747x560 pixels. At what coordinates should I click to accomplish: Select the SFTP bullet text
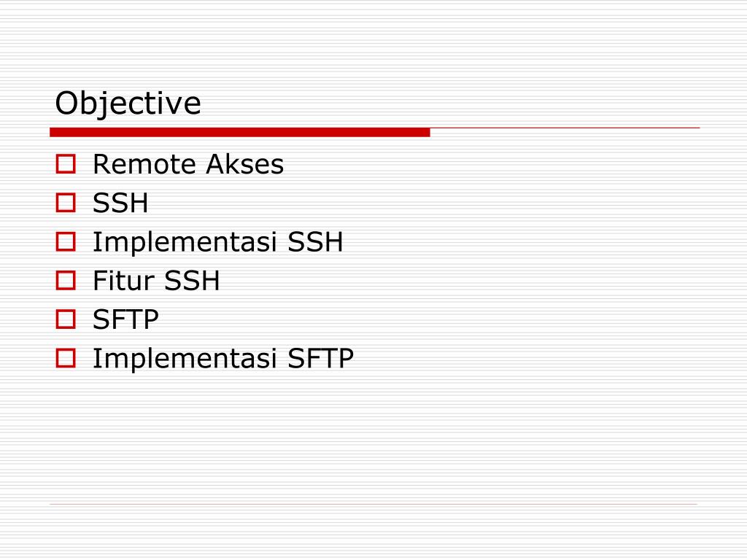[x=125, y=319]
